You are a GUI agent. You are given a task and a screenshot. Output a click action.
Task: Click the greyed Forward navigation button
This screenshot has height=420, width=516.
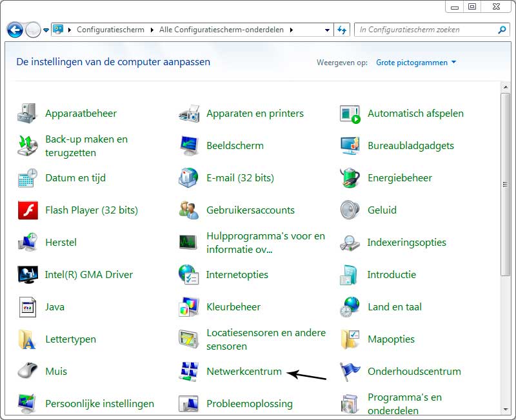click(34, 30)
